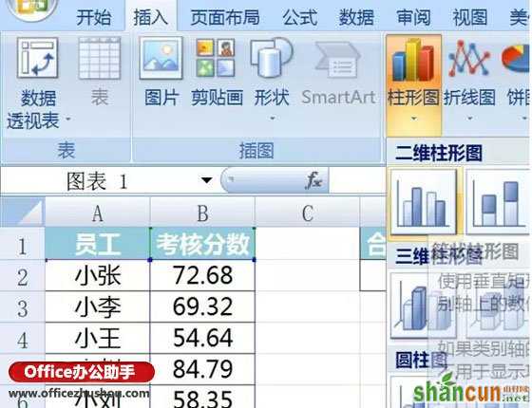532x408 pixels.
Task: Select row 2 header
Action: point(23,276)
